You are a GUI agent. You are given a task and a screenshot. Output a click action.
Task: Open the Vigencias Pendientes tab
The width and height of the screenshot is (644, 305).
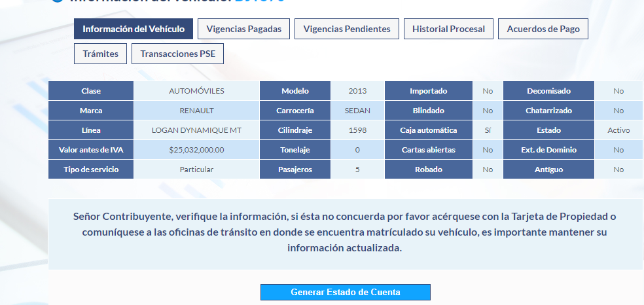click(x=347, y=29)
